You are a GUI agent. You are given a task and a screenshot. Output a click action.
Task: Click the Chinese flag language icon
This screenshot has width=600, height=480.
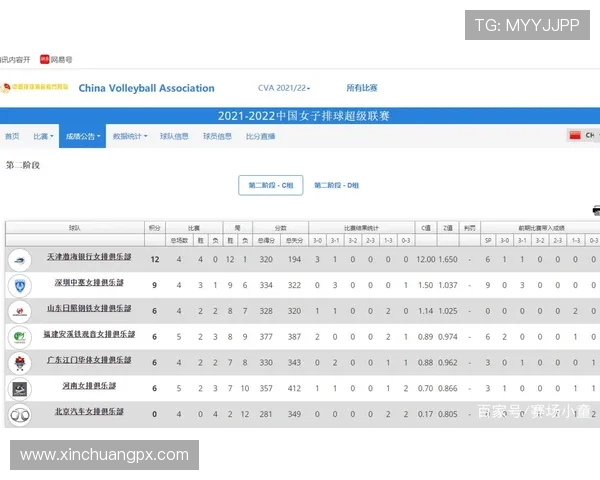pos(575,135)
